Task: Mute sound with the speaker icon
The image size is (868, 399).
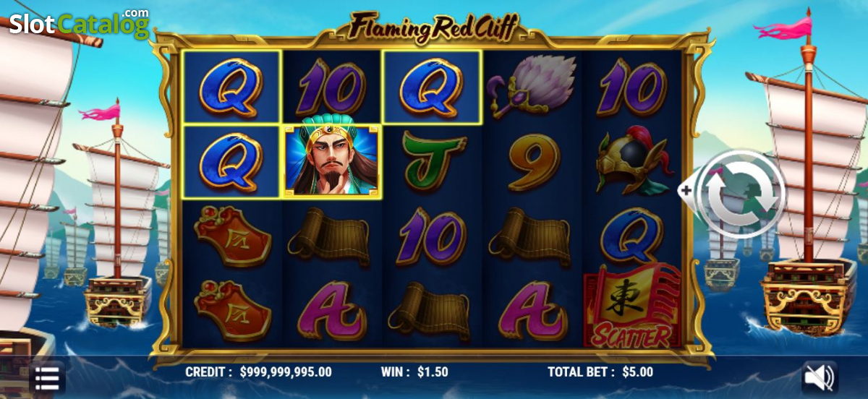Action: (820, 377)
